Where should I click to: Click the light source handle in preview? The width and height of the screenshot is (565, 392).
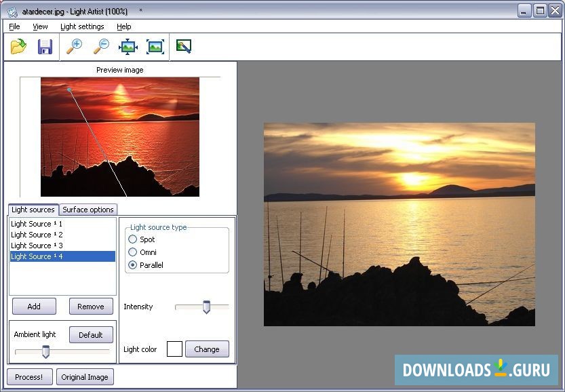[69, 90]
